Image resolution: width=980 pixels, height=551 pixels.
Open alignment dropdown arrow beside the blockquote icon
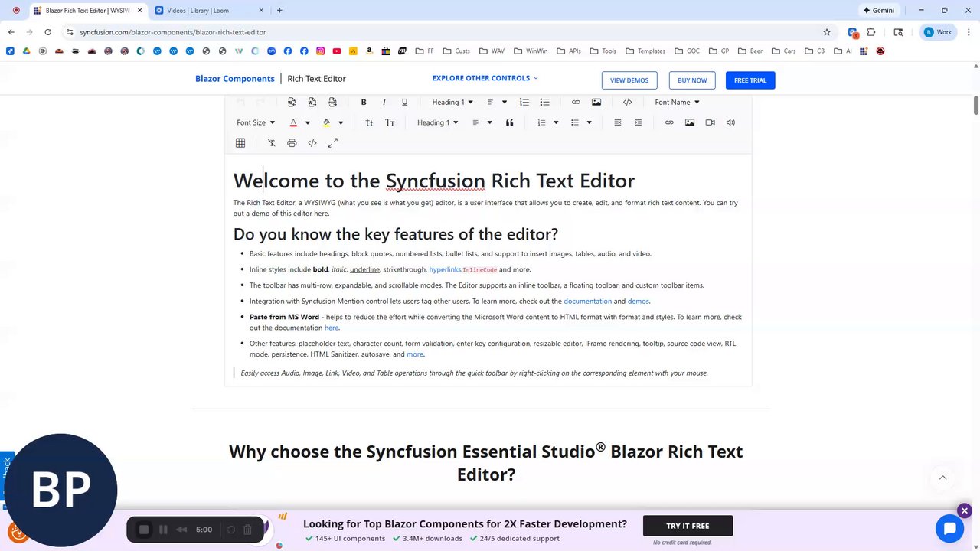490,122
